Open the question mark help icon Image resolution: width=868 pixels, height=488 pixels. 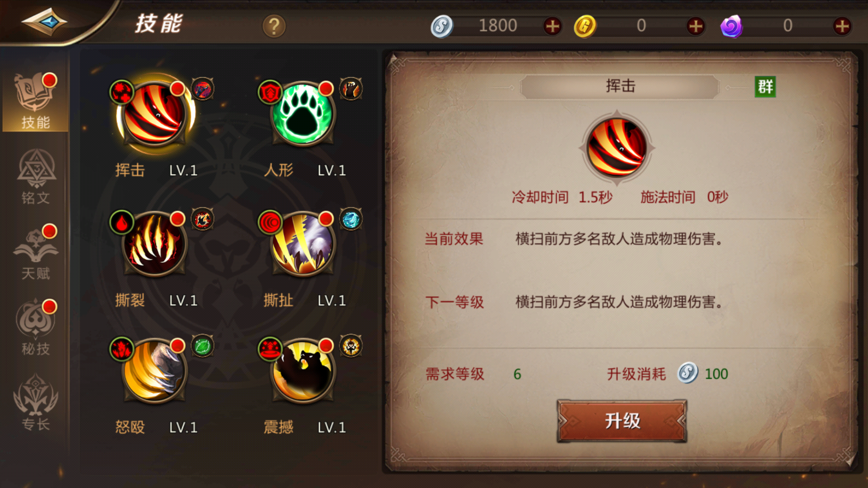pyautogui.click(x=274, y=26)
